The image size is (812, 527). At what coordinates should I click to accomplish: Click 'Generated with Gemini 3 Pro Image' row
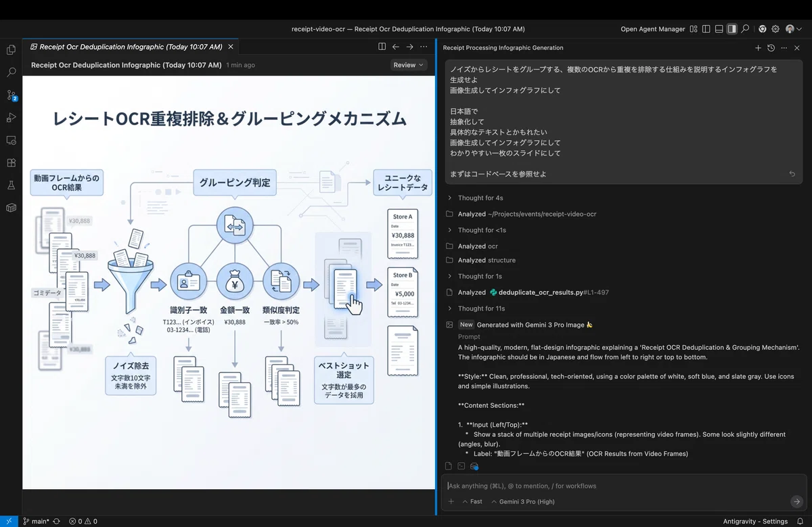519,325
